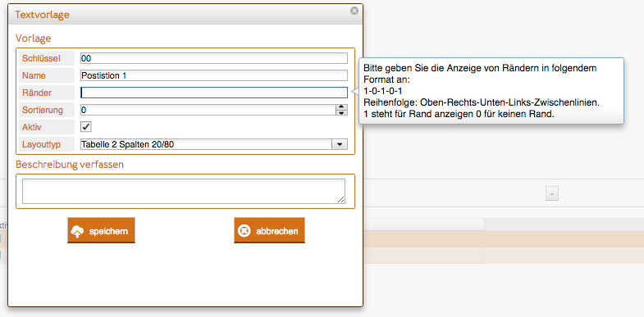Click the speichern button
This screenshot has width=644, height=317.
(x=101, y=230)
